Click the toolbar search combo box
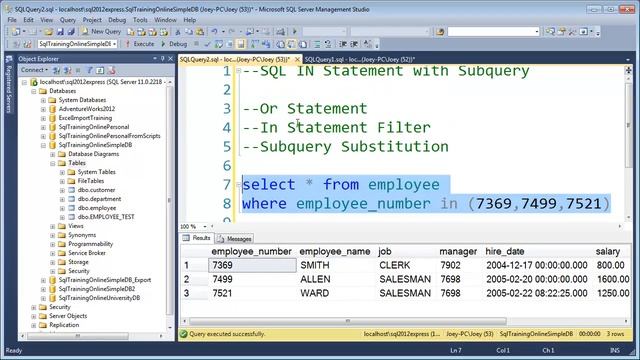The image size is (640, 360). pos(493,31)
